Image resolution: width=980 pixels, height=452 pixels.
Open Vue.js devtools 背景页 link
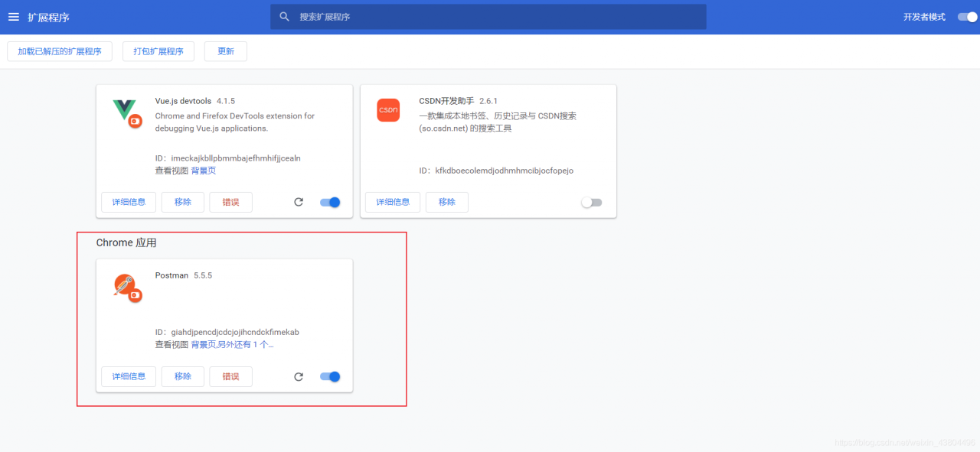coord(204,171)
